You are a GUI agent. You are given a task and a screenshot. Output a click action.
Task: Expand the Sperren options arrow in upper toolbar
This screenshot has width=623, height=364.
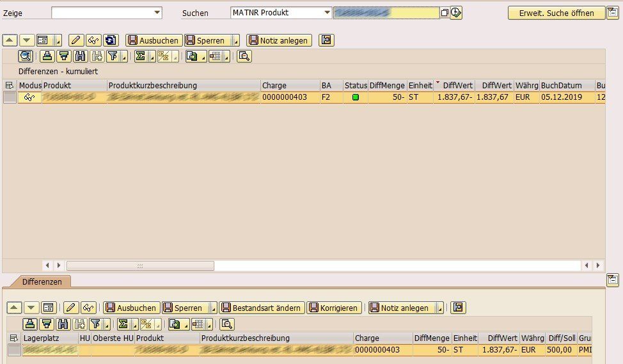[235, 41]
